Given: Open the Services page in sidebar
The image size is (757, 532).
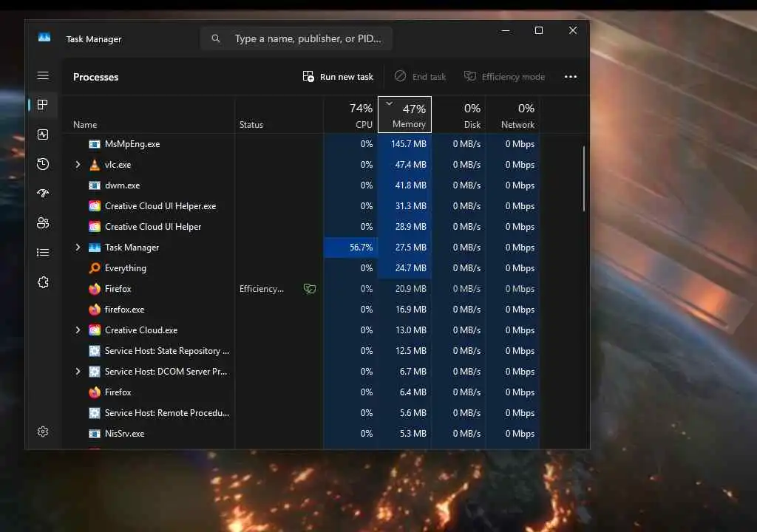Looking at the screenshot, I should pos(43,282).
